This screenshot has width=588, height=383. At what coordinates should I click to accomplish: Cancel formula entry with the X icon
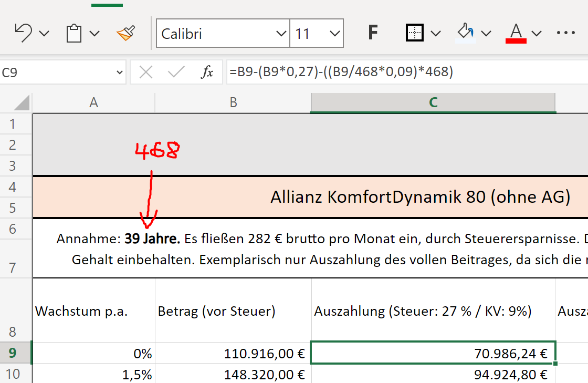(x=145, y=71)
